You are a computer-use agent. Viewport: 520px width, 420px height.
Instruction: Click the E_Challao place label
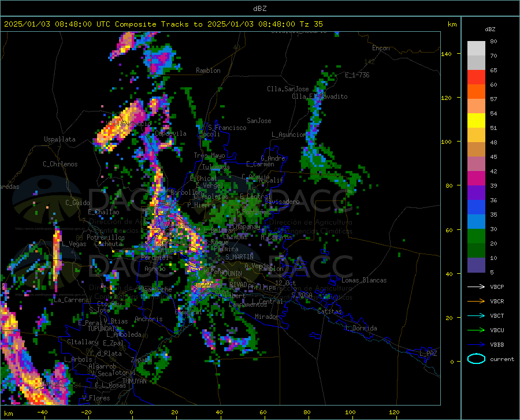pos(103,212)
